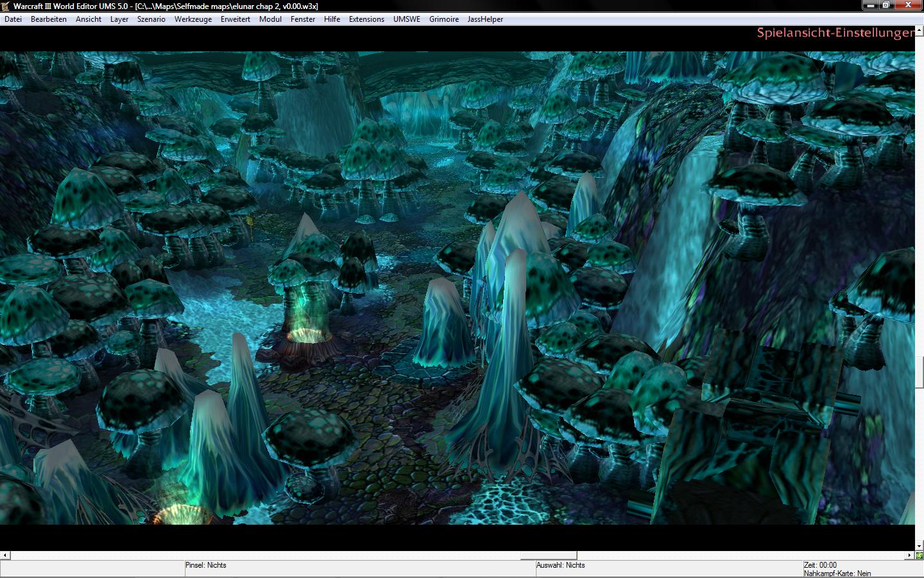Click the vertical scrollbar up arrow
This screenshot has height=578, width=924.
pyautogui.click(x=920, y=30)
